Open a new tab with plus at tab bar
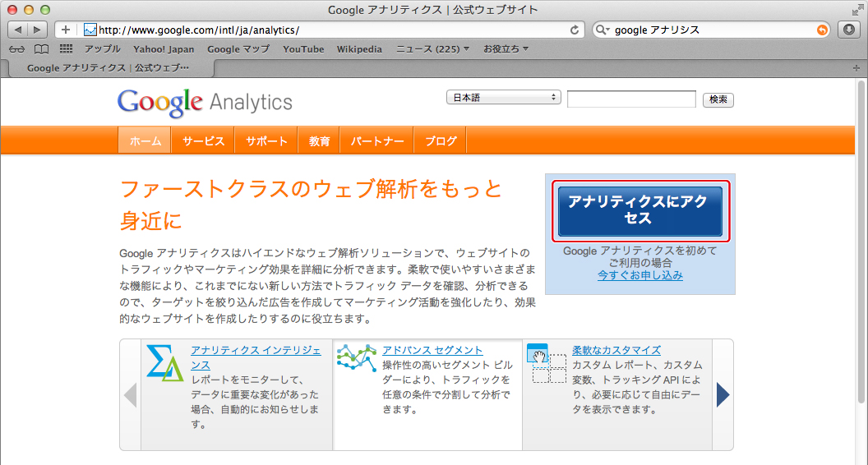The width and height of the screenshot is (868, 465). [857, 68]
